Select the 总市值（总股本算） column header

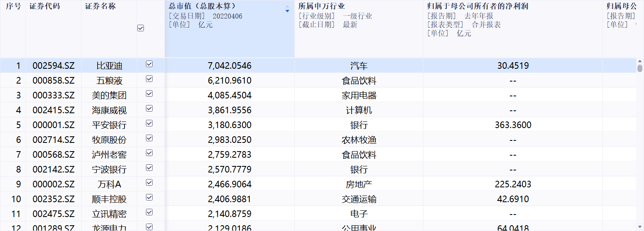tap(230, 29)
